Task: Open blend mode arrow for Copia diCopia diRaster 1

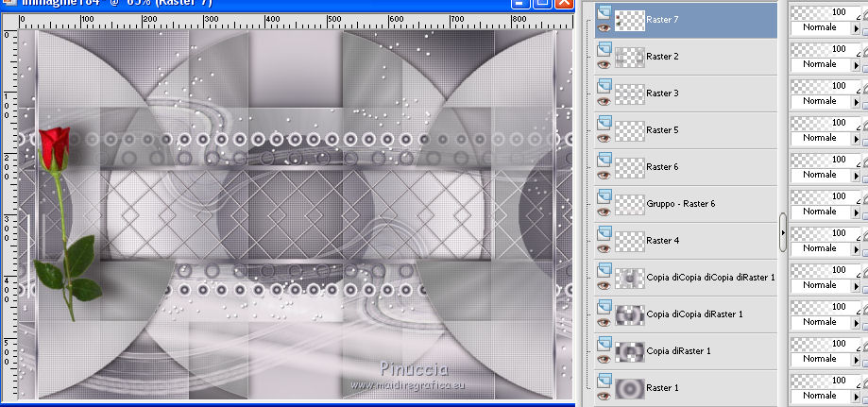Action: 857,322
